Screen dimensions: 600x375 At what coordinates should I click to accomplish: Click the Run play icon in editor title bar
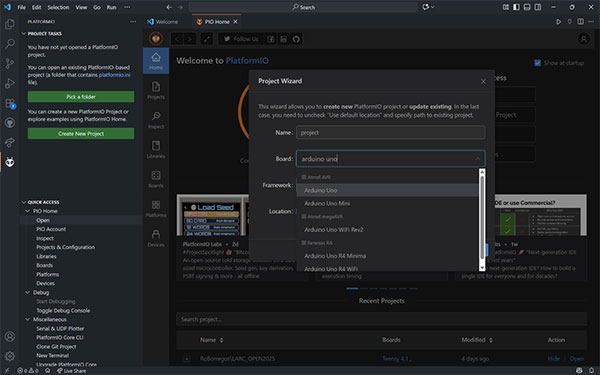pos(559,22)
